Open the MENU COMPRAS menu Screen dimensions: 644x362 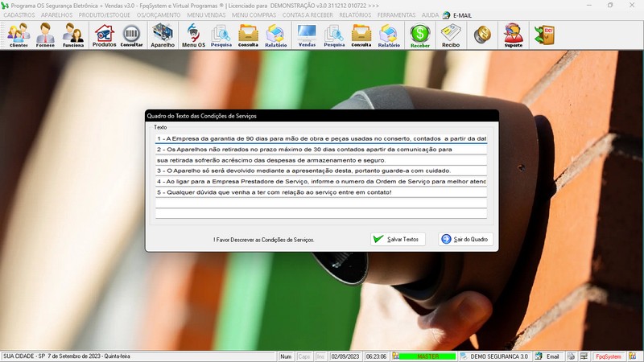coord(254,15)
